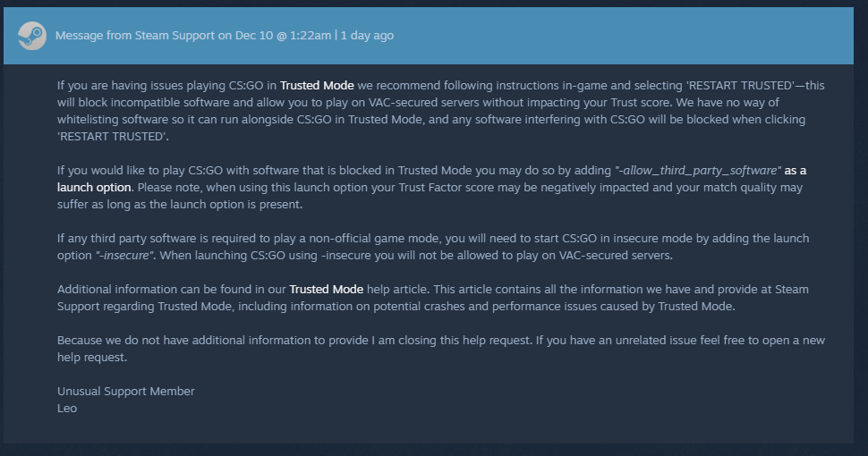Click the "1 day ago" timestamp
The height and width of the screenshot is (456, 868).
tap(368, 36)
